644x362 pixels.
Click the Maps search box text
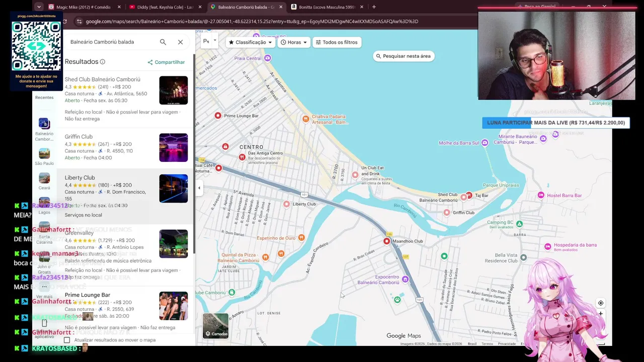coord(102,42)
